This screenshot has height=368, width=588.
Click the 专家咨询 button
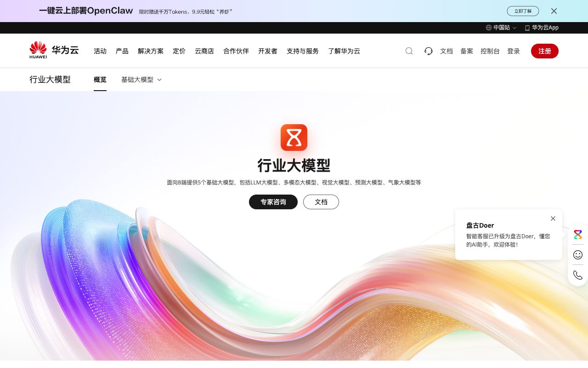(x=273, y=202)
